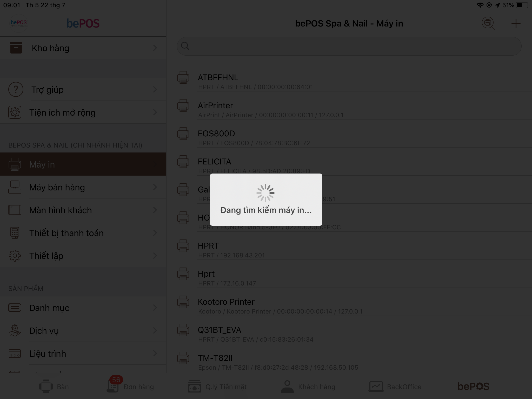Click the Liệu trình card icon
This screenshot has height=399, width=532.
tap(15, 354)
